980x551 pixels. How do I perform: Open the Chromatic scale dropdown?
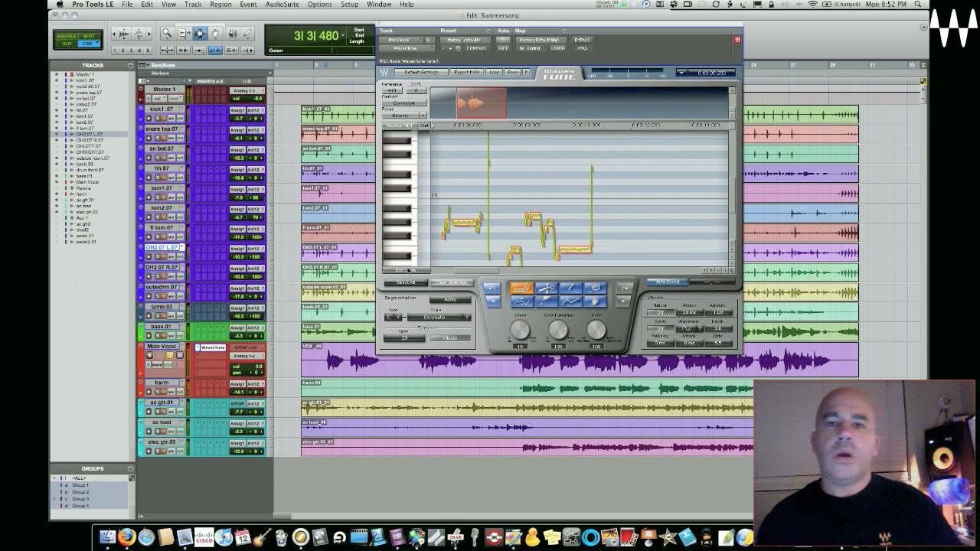click(x=439, y=317)
